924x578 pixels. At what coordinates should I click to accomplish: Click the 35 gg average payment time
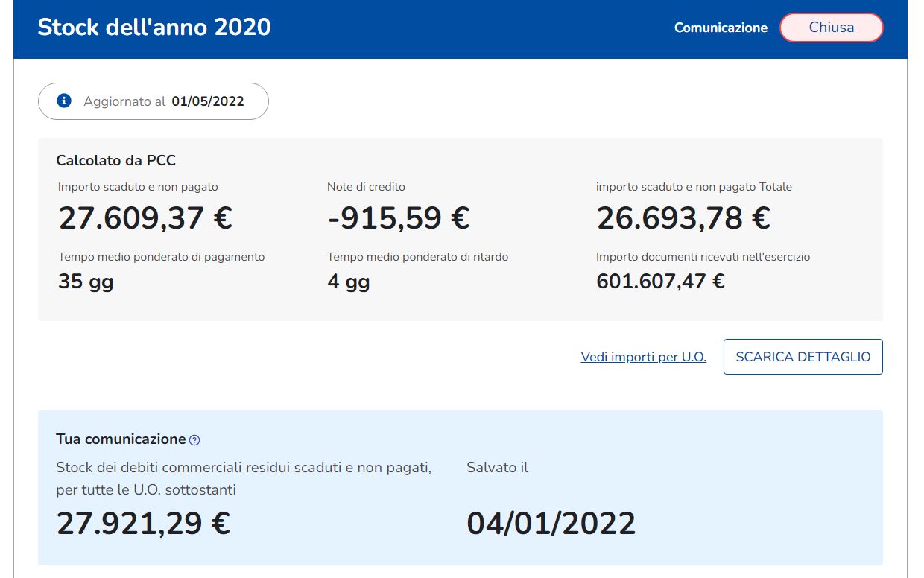pyautogui.click(x=86, y=282)
